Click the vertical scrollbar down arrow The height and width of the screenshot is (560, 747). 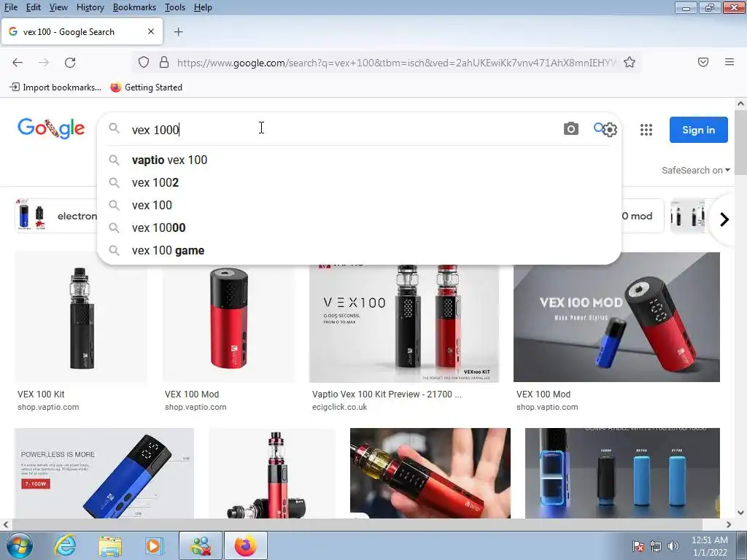pos(741,513)
